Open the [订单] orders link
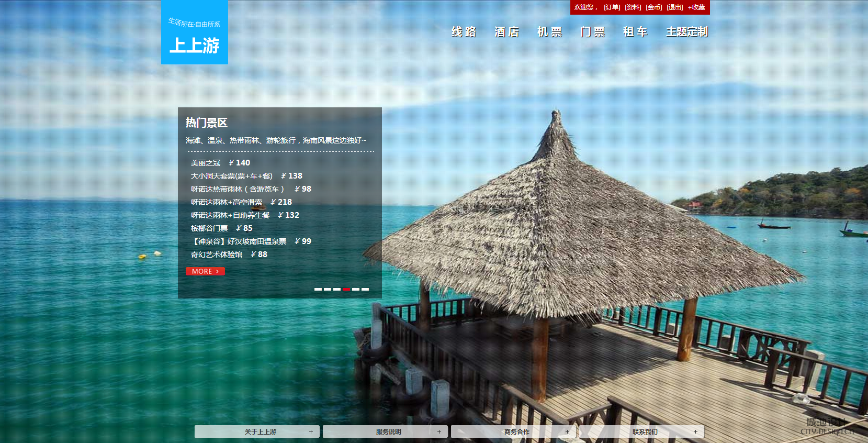Screen dimensions: 868x443 [612, 7]
